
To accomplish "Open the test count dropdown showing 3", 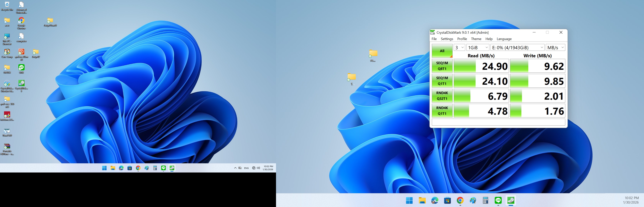I will (x=459, y=48).
